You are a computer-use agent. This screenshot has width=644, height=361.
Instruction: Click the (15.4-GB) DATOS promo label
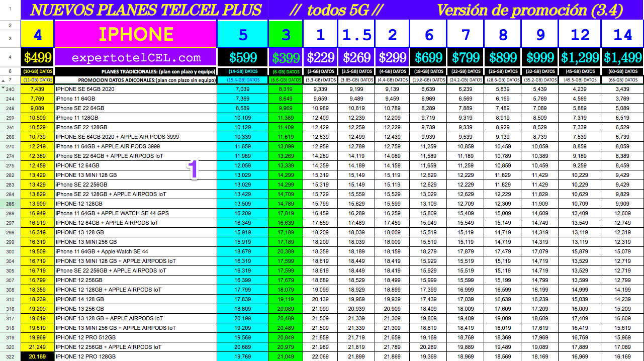tap(243, 79)
